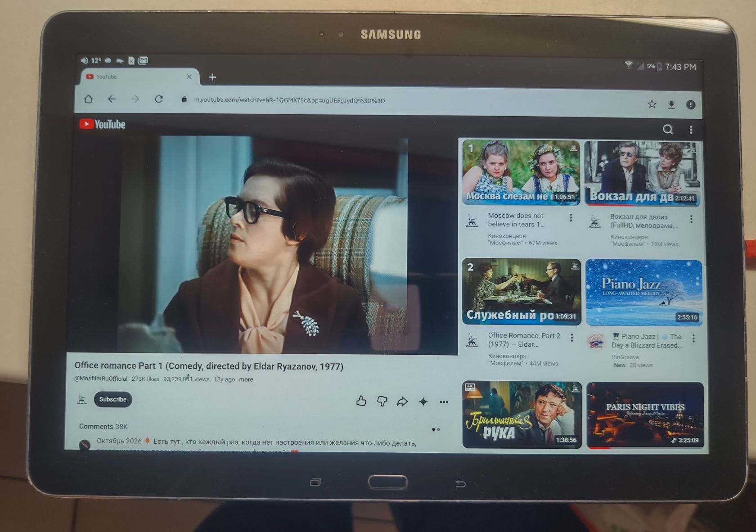Open the Бриллиантовая рука video thumbnail
Viewport: 756px width, 532px height.
(x=522, y=415)
